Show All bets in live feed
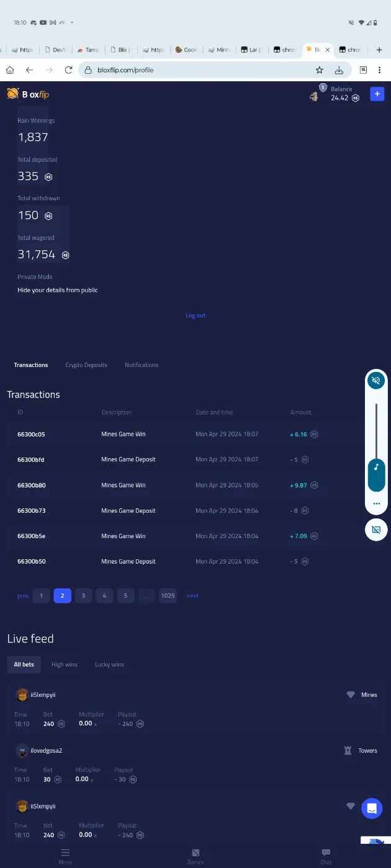This screenshot has height=868, width=391. click(x=24, y=665)
